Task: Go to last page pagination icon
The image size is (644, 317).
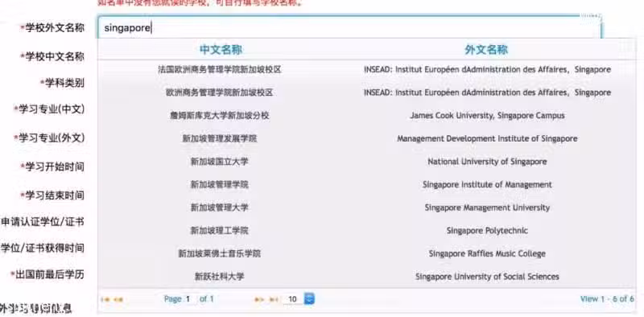Action: [273, 299]
